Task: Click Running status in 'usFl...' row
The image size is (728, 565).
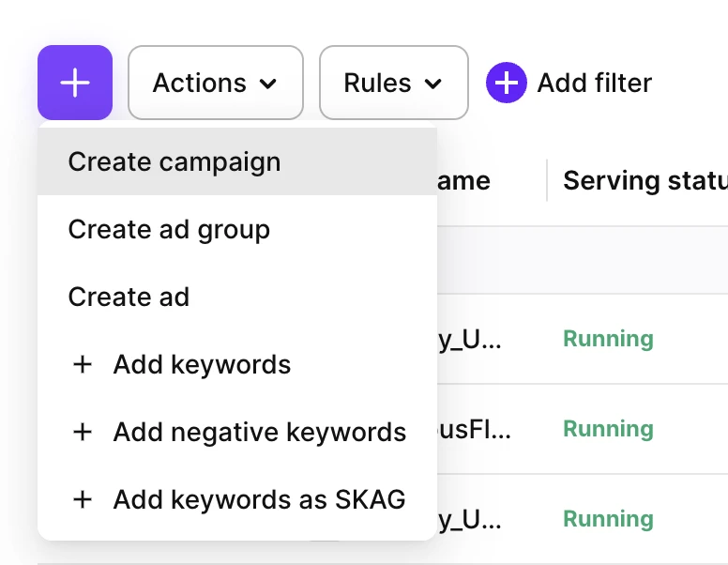Action: pyautogui.click(x=608, y=429)
